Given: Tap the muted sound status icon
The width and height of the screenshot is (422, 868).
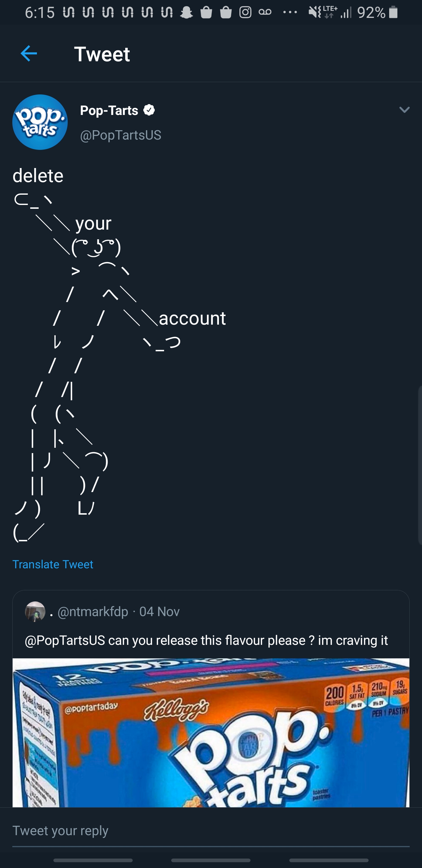Looking at the screenshot, I should click(315, 13).
